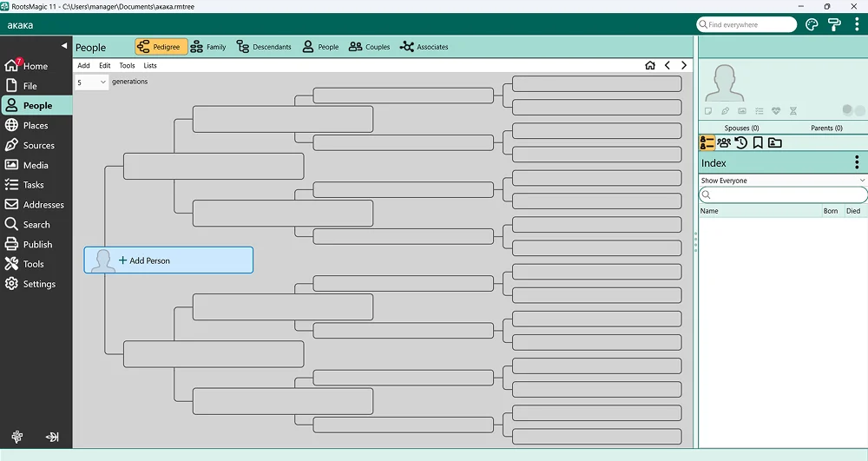Image resolution: width=868 pixels, height=461 pixels.
Task: Click the color coding circles in person panel
Action: (852, 110)
